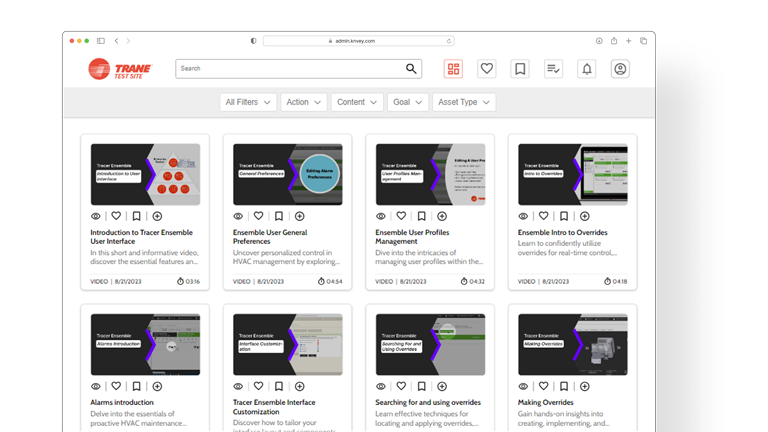The height and width of the screenshot is (432, 768).
Task: Go back with browser back arrow
Action: coord(117,41)
